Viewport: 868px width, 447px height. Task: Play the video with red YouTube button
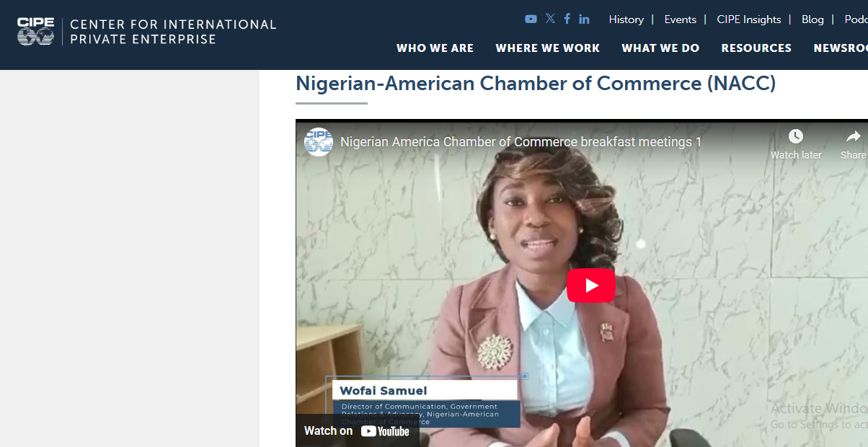591,286
